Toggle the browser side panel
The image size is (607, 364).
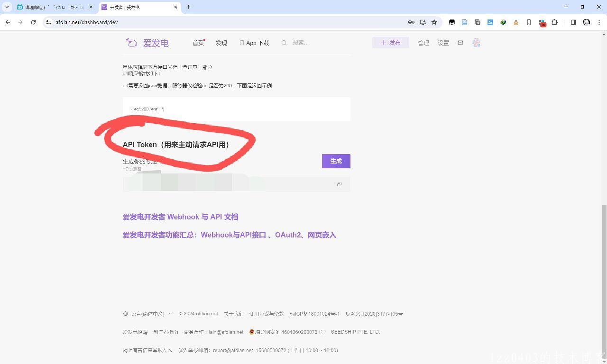[x=573, y=22]
